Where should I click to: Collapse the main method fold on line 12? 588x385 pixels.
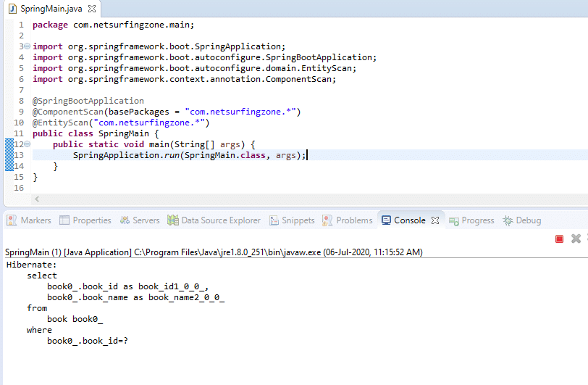click(x=27, y=144)
